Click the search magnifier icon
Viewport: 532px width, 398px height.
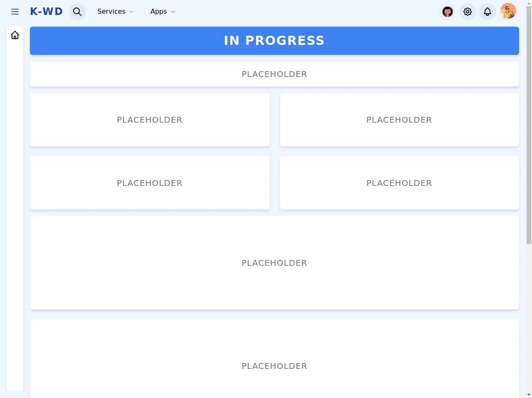(77, 12)
